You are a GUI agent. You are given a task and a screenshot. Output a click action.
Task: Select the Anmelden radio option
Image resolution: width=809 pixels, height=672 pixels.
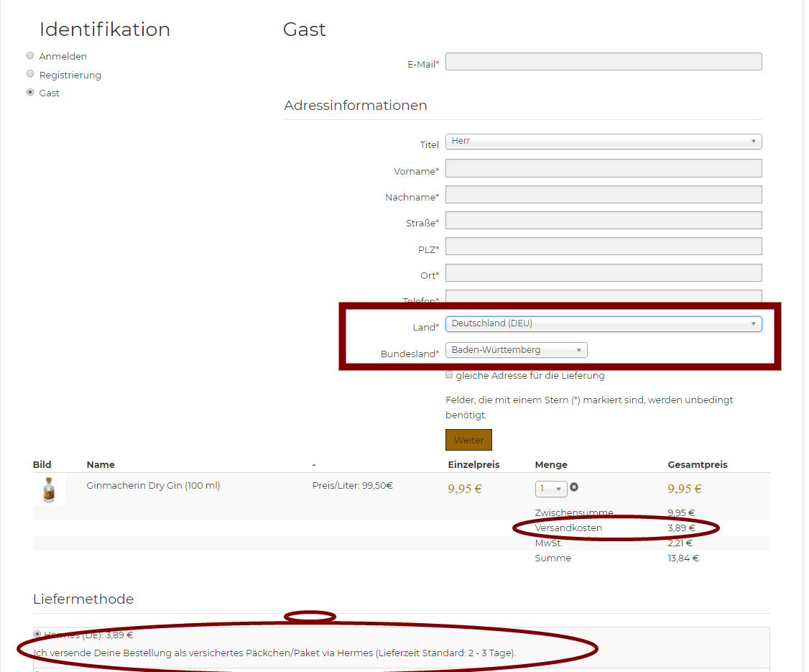pyautogui.click(x=30, y=55)
